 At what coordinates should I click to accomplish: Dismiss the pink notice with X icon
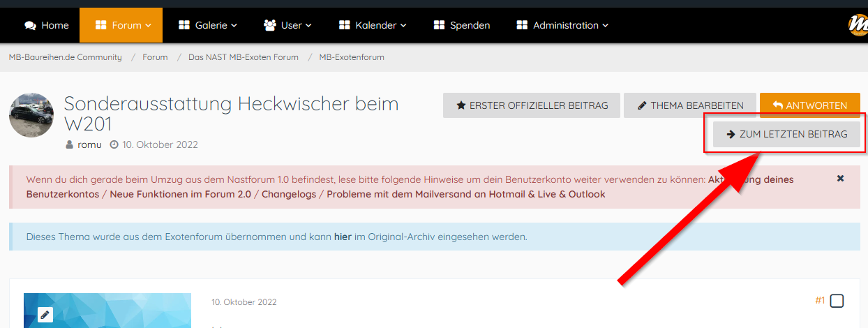pos(840,179)
